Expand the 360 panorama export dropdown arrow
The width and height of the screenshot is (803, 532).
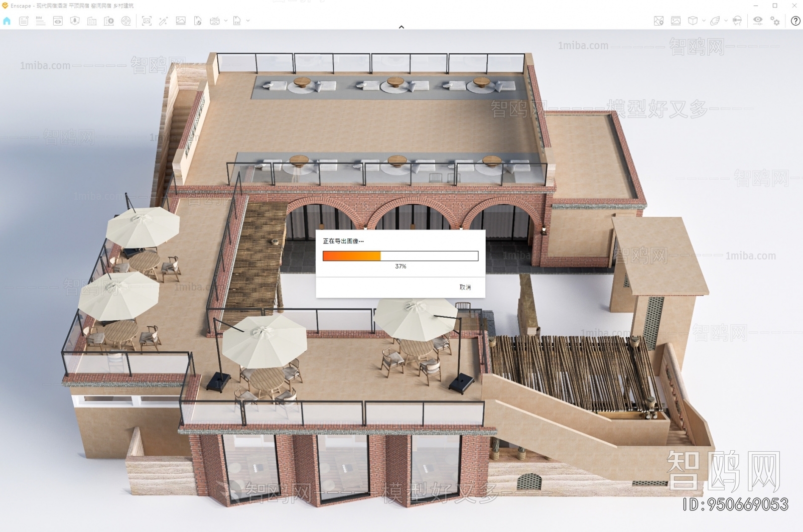pos(226,21)
